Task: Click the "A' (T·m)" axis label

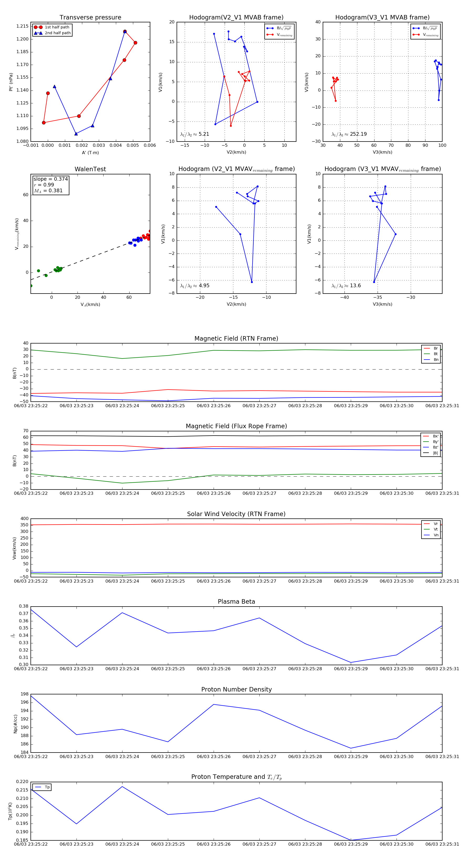Action: pos(90,153)
